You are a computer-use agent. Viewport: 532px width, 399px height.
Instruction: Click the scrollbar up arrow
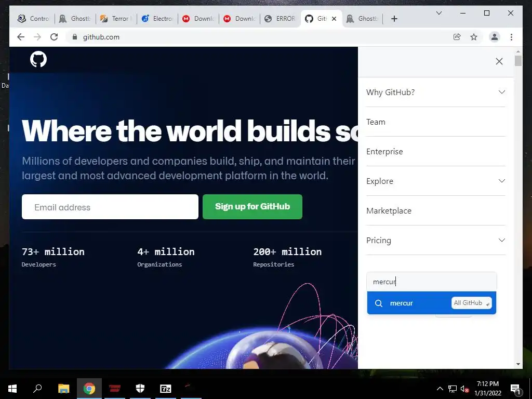tap(518, 51)
